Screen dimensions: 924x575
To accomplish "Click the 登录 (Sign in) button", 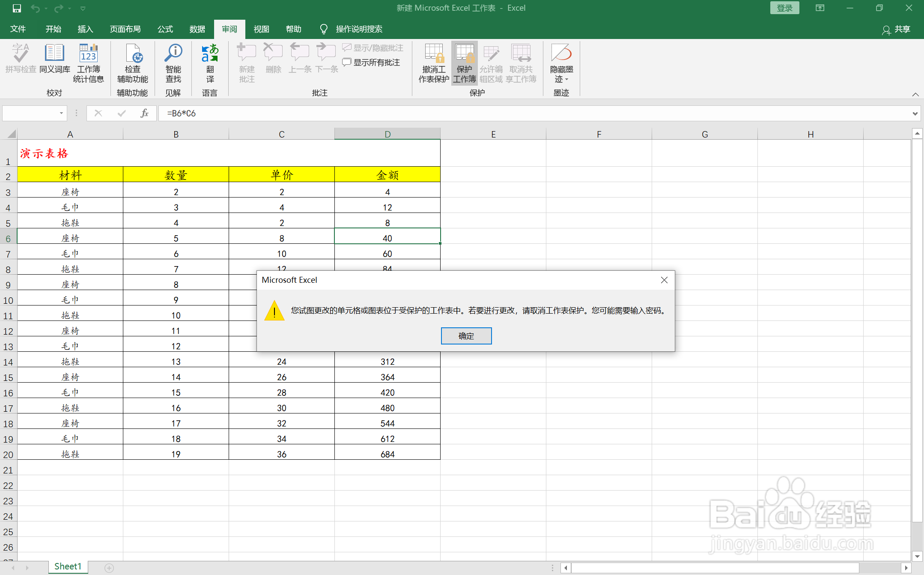I will [784, 8].
